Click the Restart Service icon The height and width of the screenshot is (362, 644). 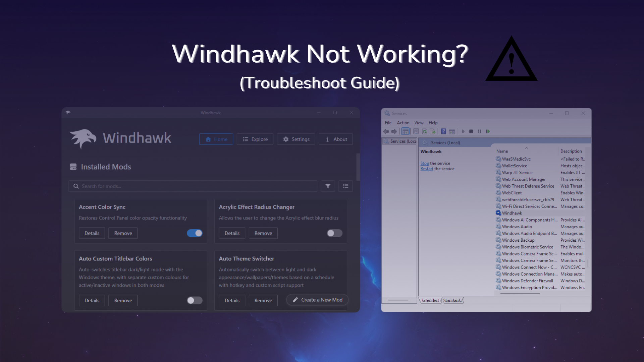[488, 131]
